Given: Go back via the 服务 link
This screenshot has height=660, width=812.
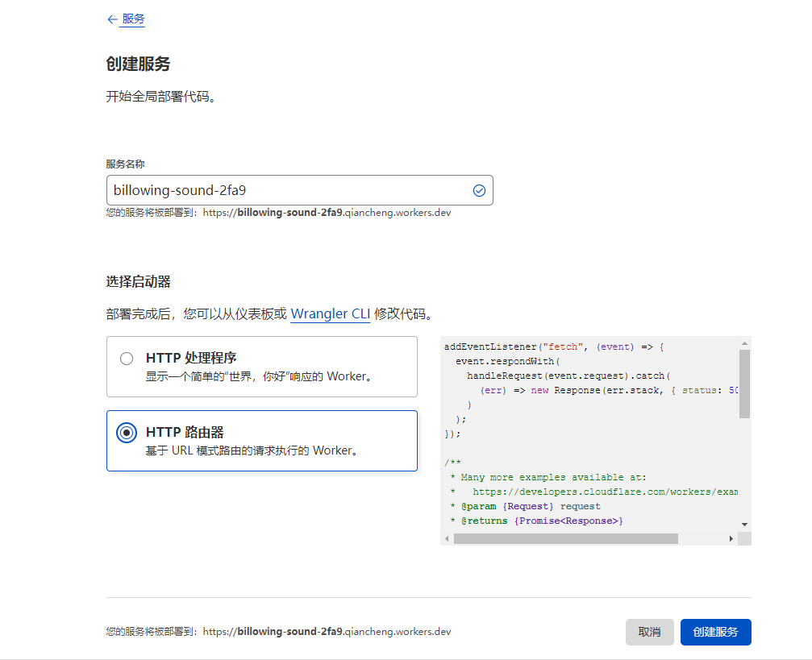Looking at the screenshot, I should point(133,19).
